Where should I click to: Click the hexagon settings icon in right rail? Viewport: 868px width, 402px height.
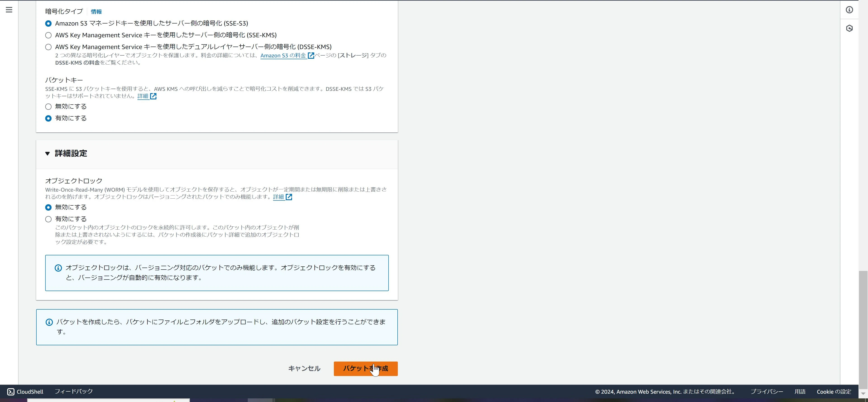pyautogui.click(x=849, y=28)
